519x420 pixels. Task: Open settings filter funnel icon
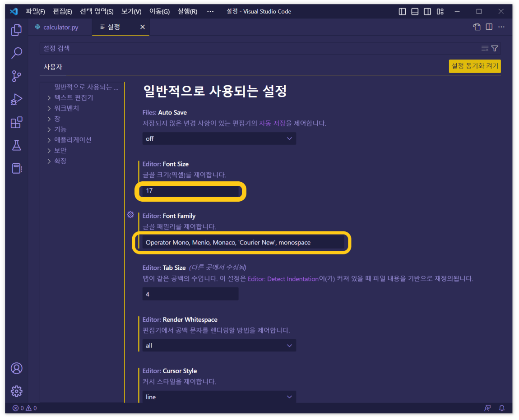pyautogui.click(x=495, y=49)
